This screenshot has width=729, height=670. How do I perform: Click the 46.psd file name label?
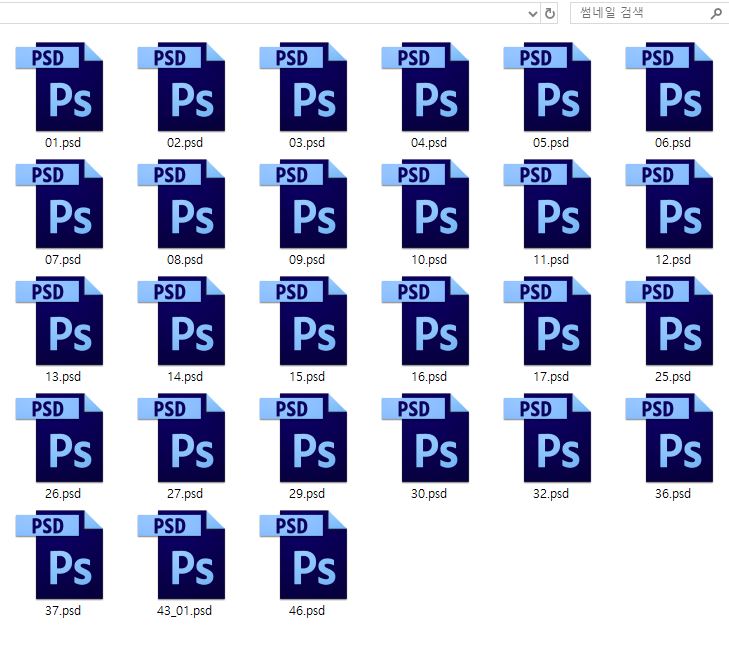(x=307, y=610)
